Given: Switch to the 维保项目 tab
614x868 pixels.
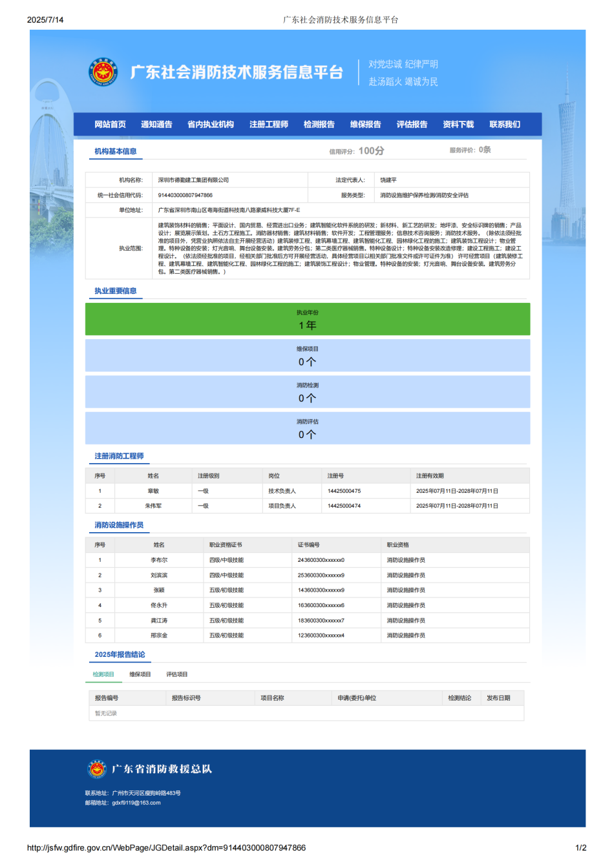Looking at the screenshot, I should coord(140,674).
